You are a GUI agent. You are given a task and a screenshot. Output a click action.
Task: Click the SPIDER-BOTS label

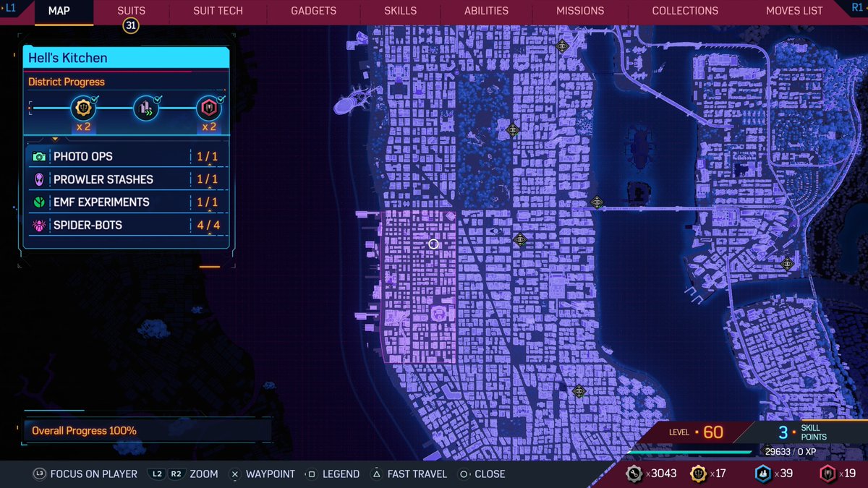pos(88,226)
